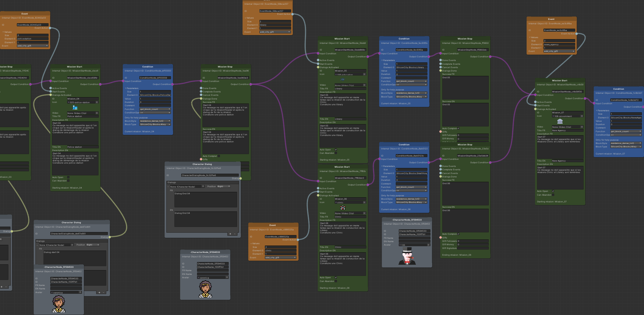Edit Gift Money field in MissionStopNode_ff3602dc
Viewport: 644px width, 315px height.
click(473, 139)
